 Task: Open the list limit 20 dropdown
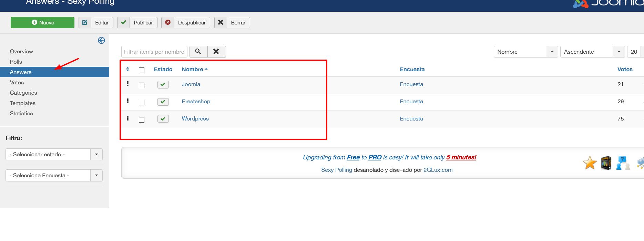pyautogui.click(x=635, y=52)
